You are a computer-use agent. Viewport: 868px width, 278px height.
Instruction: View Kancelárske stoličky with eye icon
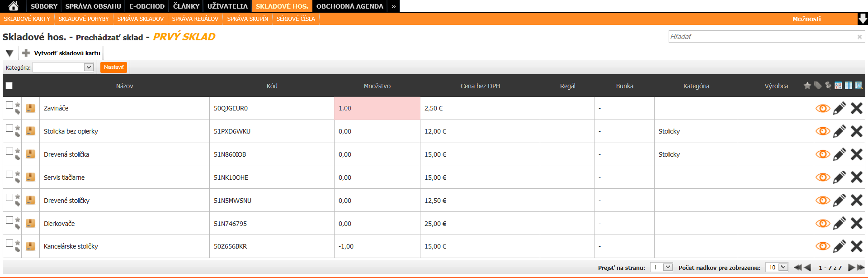[823, 246]
